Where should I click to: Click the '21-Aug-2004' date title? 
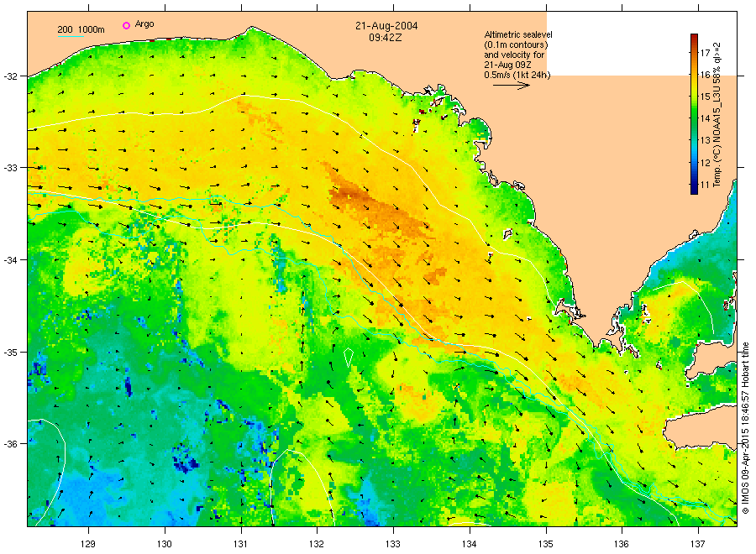pos(386,26)
